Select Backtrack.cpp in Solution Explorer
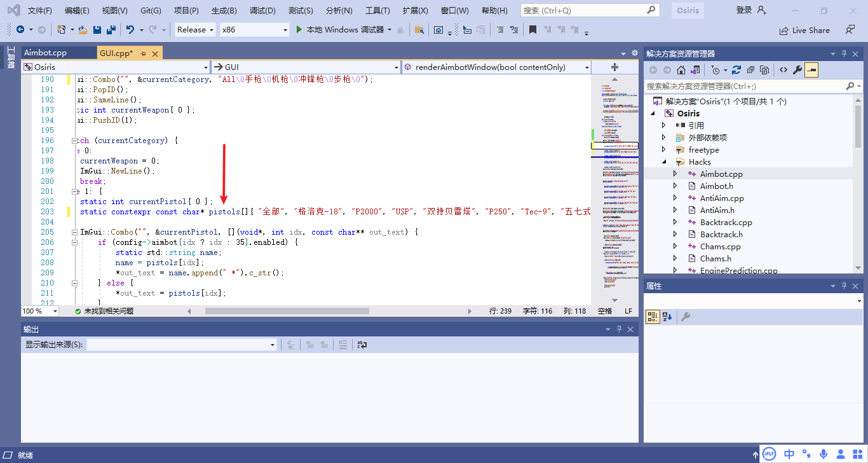Screen dimensions: 868x463 point(726,222)
